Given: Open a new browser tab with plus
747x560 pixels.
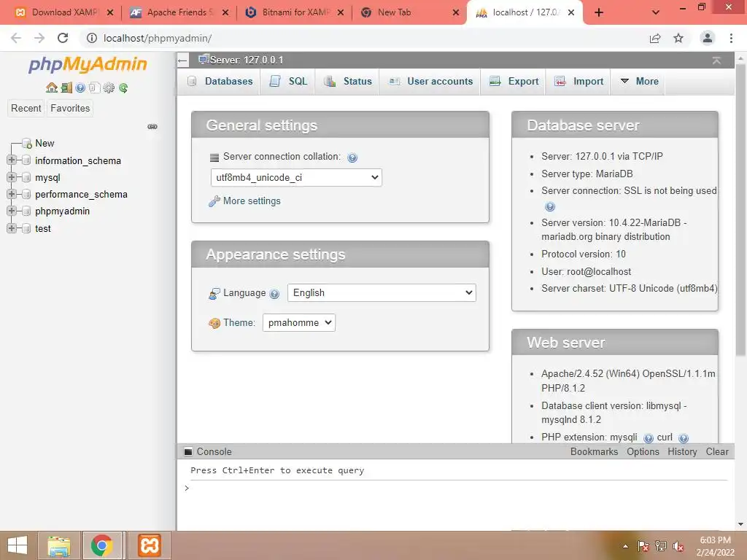Looking at the screenshot, I should [599, 12].
